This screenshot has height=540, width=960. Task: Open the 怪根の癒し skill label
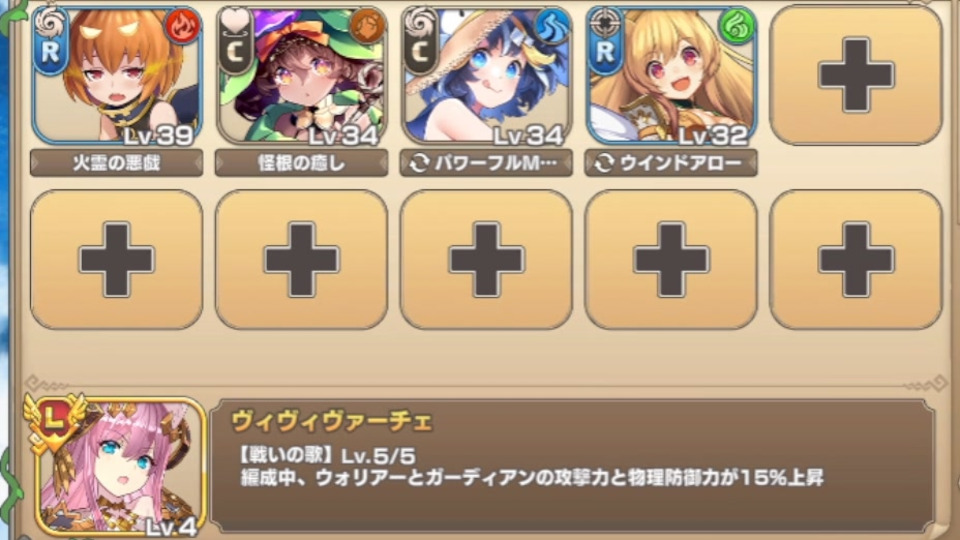click(301, 163)
